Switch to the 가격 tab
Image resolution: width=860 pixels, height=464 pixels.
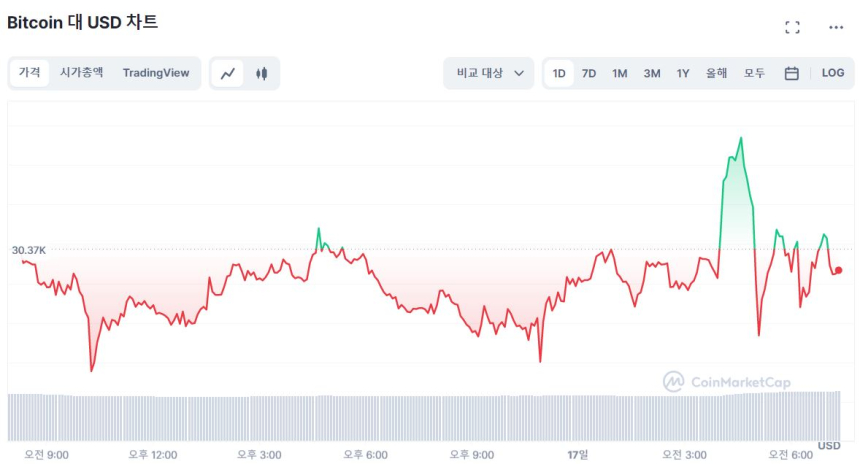[30, 73]
